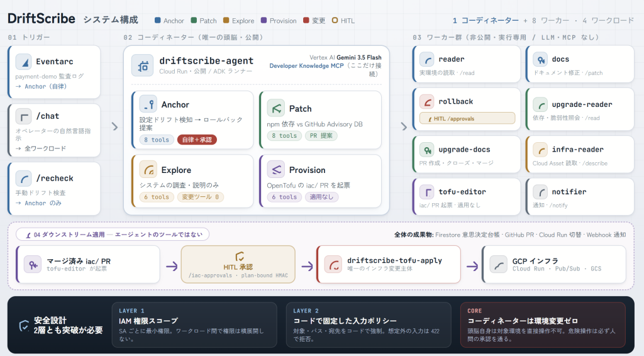Click the Explore workload icon

tap(148, 170)
